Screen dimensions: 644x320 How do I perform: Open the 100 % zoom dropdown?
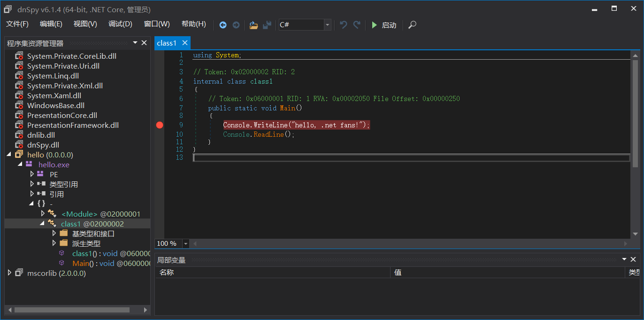(x=185, y=243)
